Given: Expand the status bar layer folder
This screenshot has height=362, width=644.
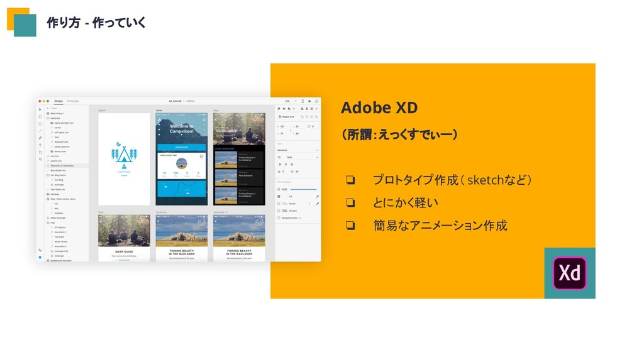Looking at the screenshot, I should 48,118.
